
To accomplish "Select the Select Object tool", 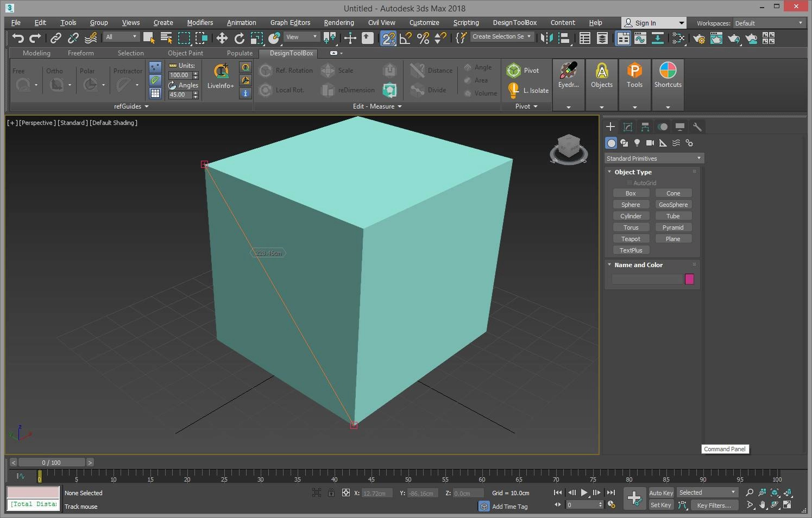I will point(149,38).
